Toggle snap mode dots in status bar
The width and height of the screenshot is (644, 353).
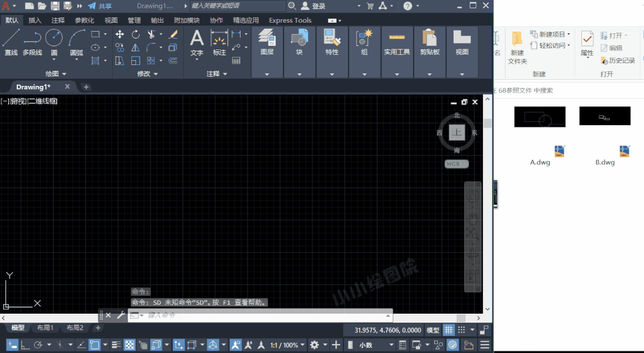click(x=461, y=330)
